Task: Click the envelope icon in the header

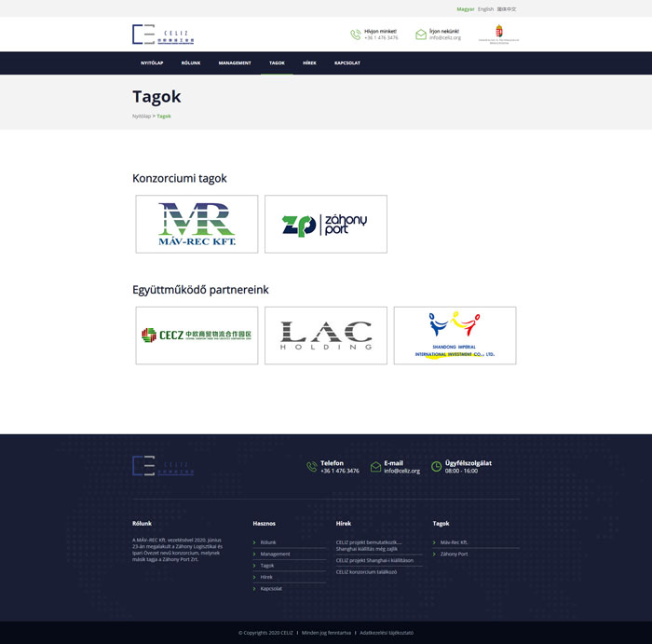Action: coord(421,34)
